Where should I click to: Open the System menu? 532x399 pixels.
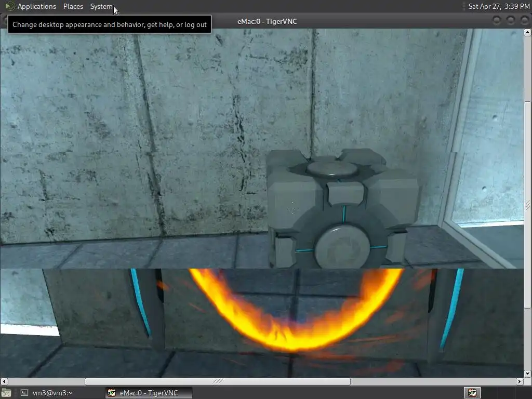tap(101, 6)
